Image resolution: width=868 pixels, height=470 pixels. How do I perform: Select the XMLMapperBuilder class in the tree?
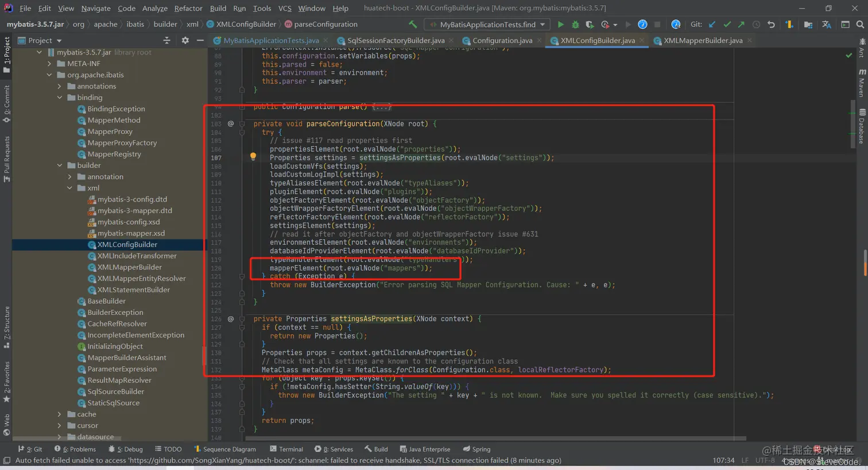pyautogui.click(x=129, y=267)
